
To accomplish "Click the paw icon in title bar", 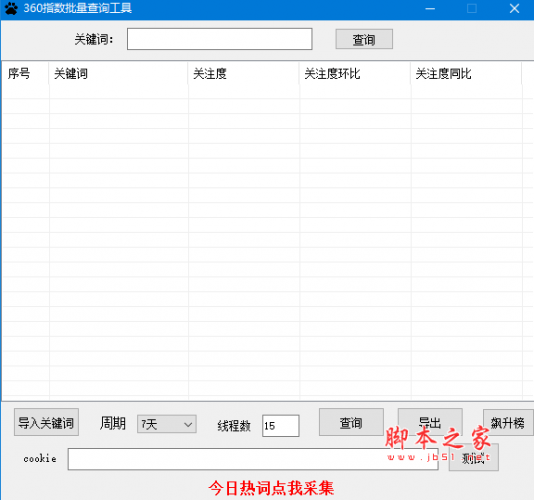I will click(11, 9).
